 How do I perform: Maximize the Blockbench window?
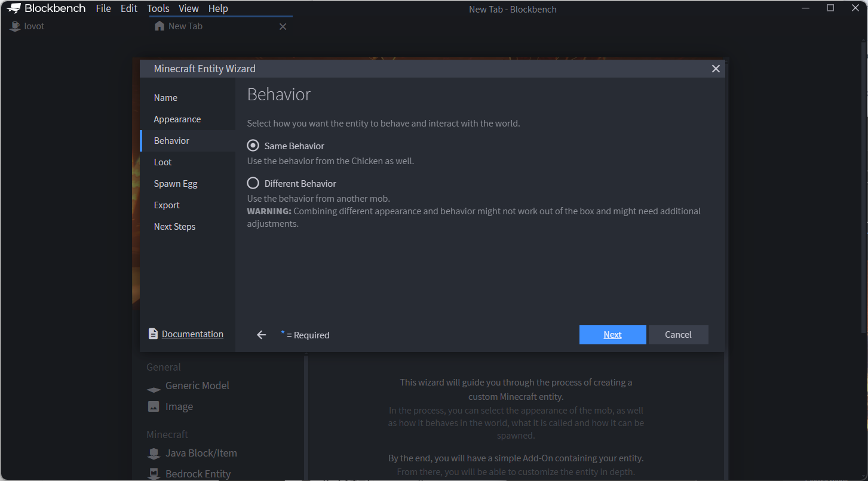[830, 8]
